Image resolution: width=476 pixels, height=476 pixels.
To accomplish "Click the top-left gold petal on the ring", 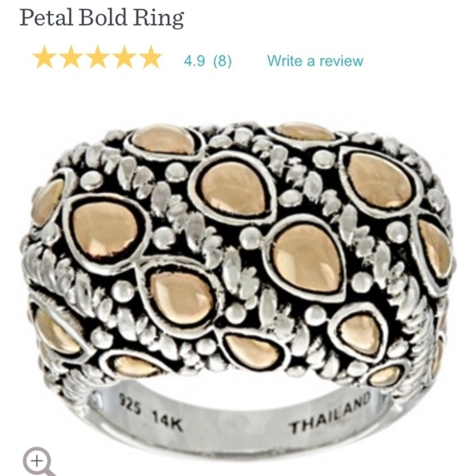I will (164, 139).
